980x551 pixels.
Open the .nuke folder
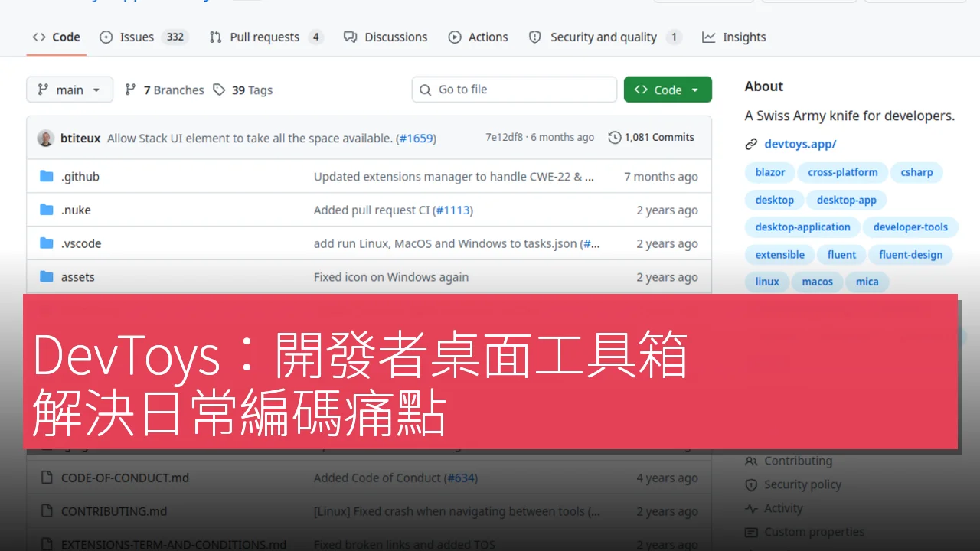pyautogui.click(x=76, y=210)
